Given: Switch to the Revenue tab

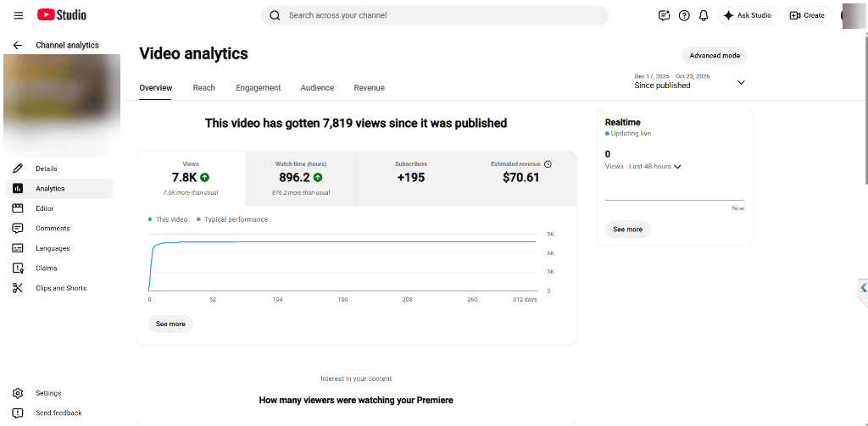Looking at the screenshot, I should click(370, 87).
